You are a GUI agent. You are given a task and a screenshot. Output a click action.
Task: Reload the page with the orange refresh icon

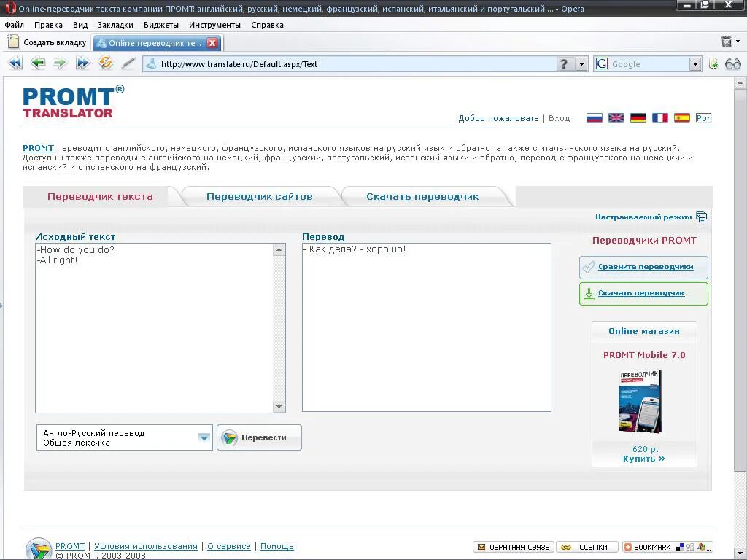105,63
